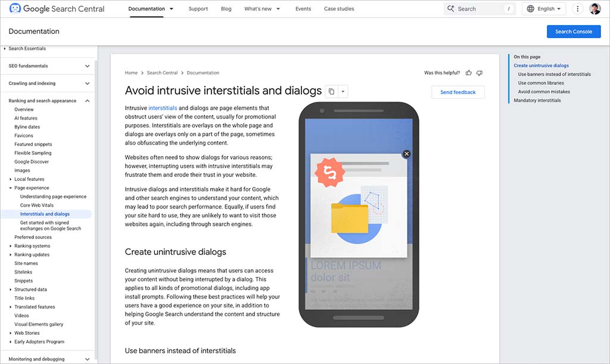The width and height of the screenshot is (610, 364).
Task: Expand Crawling and indexing section
Action: click(87, 83)
